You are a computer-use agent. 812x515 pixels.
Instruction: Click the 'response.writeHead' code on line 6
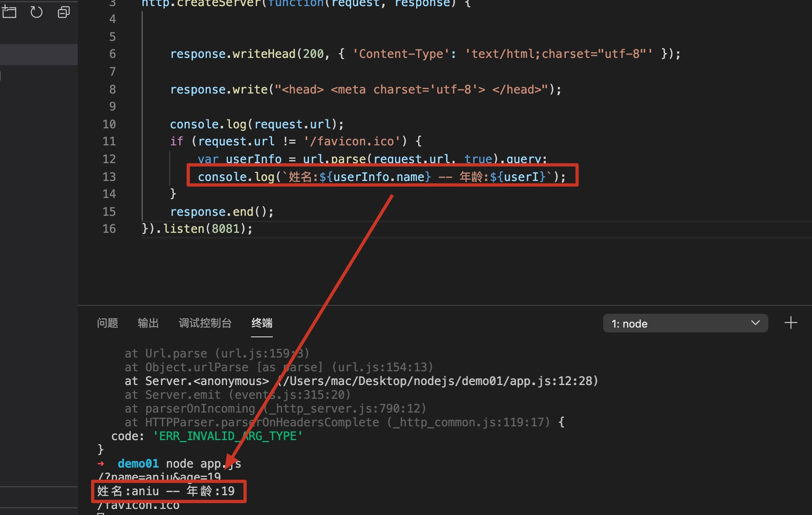pos(233,54)
